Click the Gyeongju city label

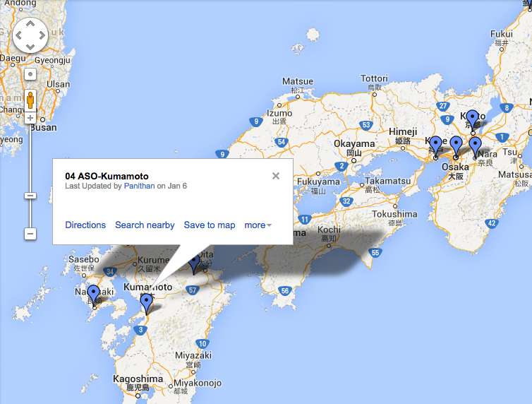tap(53, 61)
